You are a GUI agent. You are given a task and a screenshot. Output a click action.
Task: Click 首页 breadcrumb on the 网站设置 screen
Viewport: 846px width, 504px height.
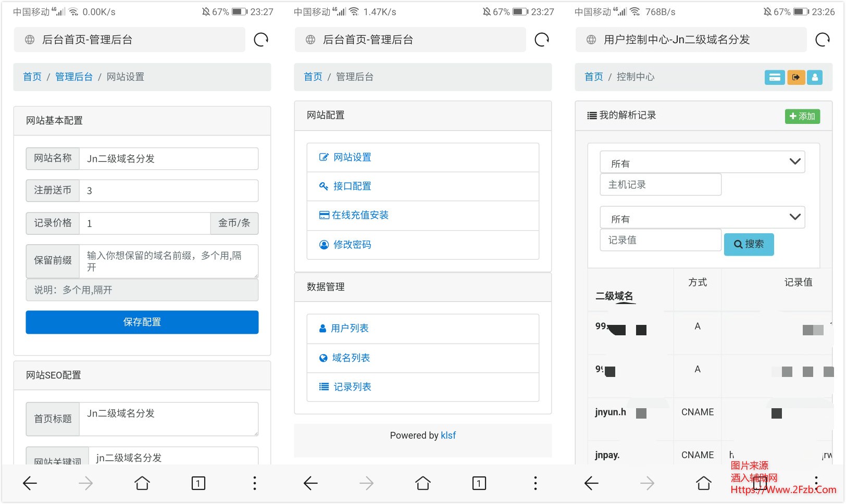tap(32, 77)
